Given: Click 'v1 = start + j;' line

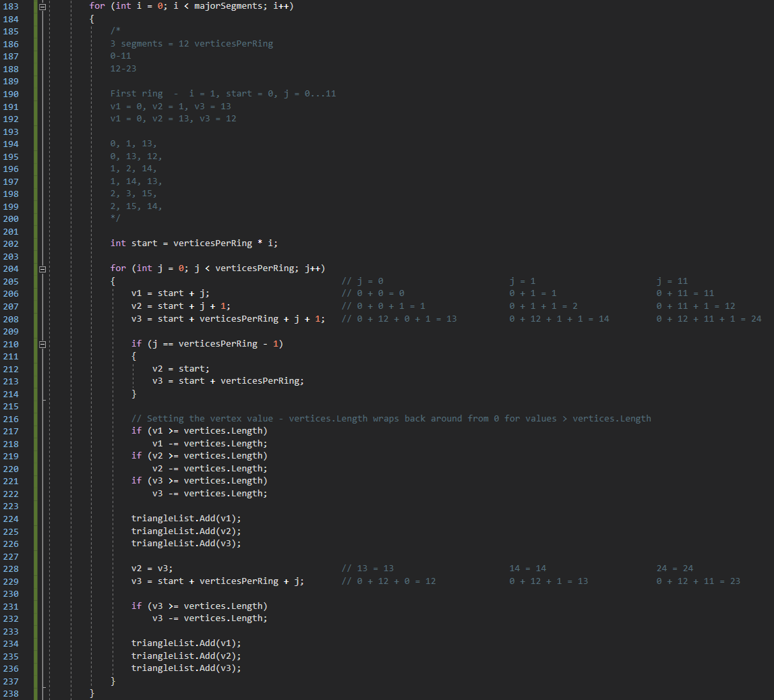Looking at the screenshot, I should tap(171, 293).
